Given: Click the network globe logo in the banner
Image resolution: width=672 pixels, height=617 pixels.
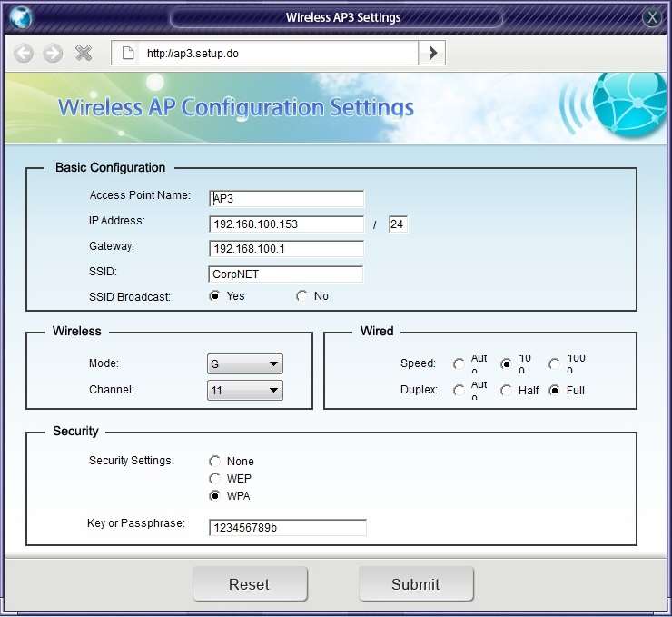Looking at the screenshot, I should pyautogui.click(x=628, y=104).
